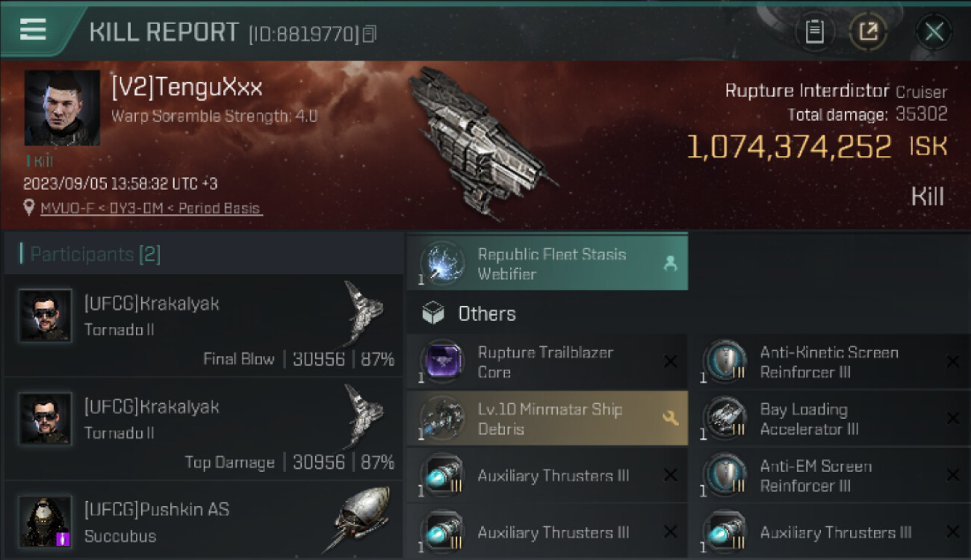Tap the Succubus ship icon
971x560 pixels.
[362, 519]
